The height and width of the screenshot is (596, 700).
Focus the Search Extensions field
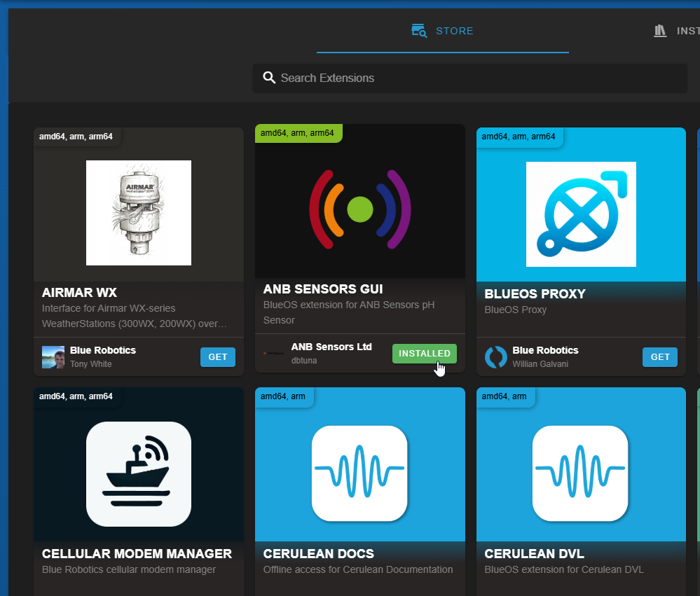point(469,78)
